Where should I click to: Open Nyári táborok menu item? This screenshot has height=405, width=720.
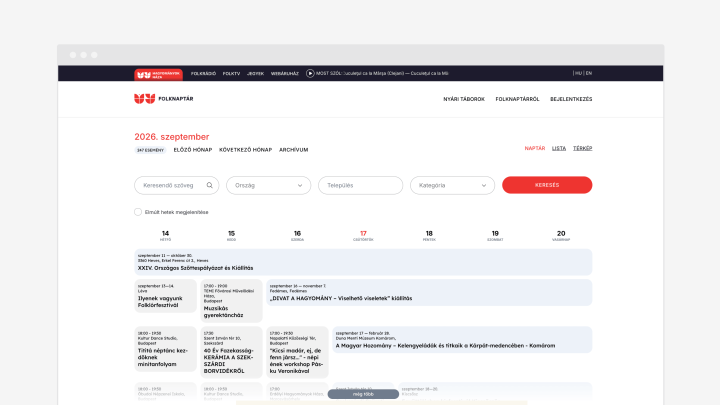point(464,99)
